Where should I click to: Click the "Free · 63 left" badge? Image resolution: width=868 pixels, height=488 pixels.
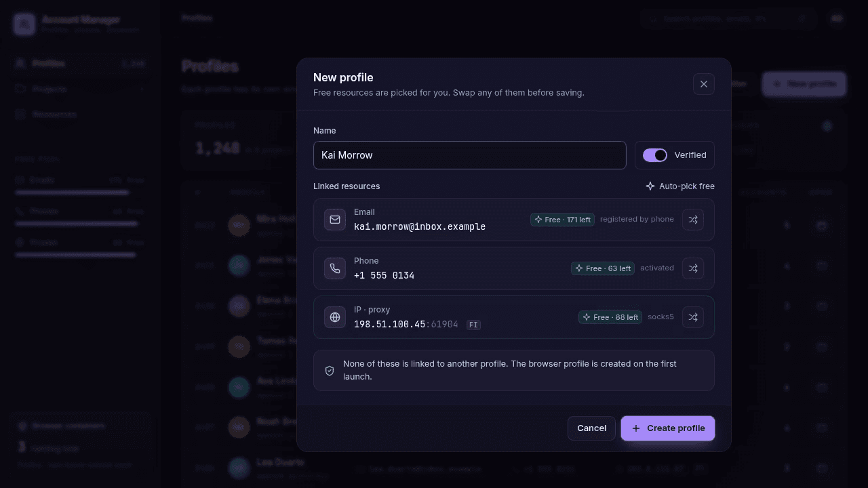[602, 268]
